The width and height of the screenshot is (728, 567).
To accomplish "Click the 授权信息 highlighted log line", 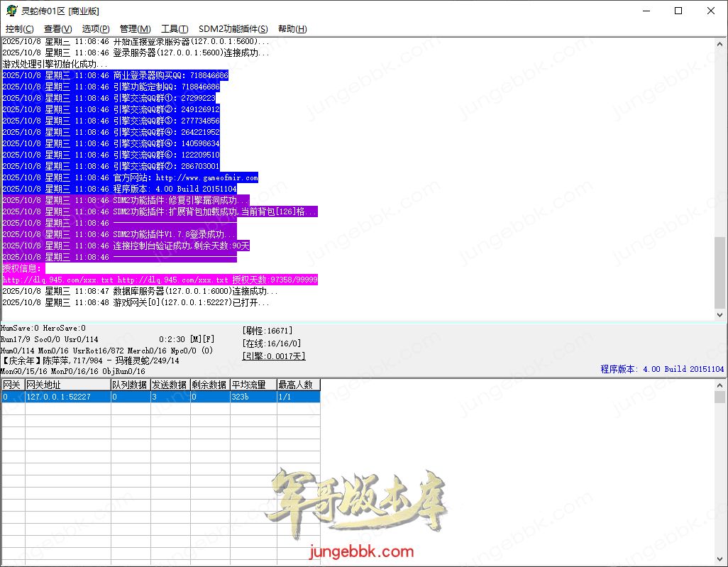I will 19,268.
